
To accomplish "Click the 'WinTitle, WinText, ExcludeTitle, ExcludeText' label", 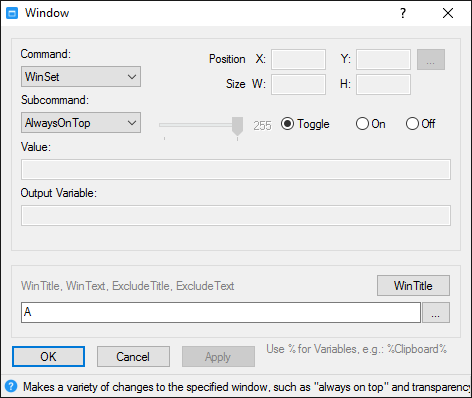I will coord(128,286).
